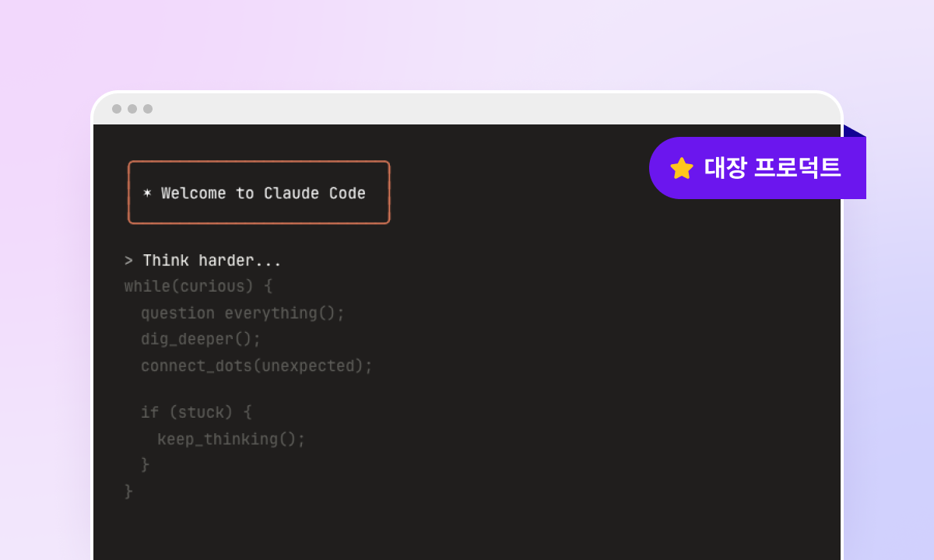Image resolution: width=934 pixels, height=560 pixels.
Task: Click the leftmost gray window dot
Action: 117,109
